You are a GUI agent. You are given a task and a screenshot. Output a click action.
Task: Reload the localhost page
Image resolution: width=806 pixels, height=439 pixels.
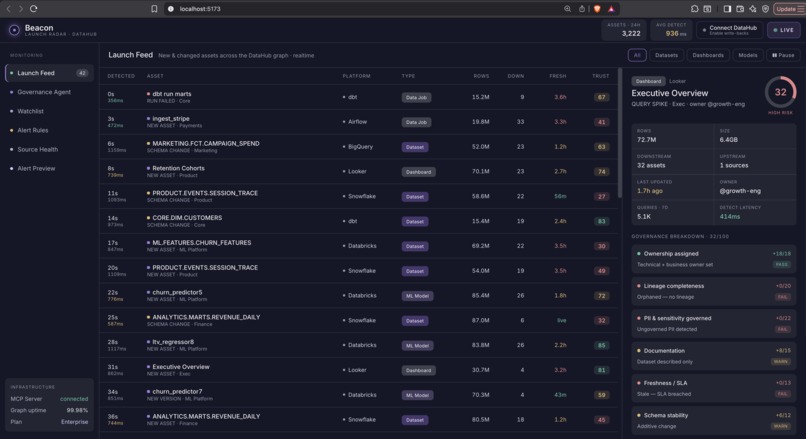tap(33, 9)
